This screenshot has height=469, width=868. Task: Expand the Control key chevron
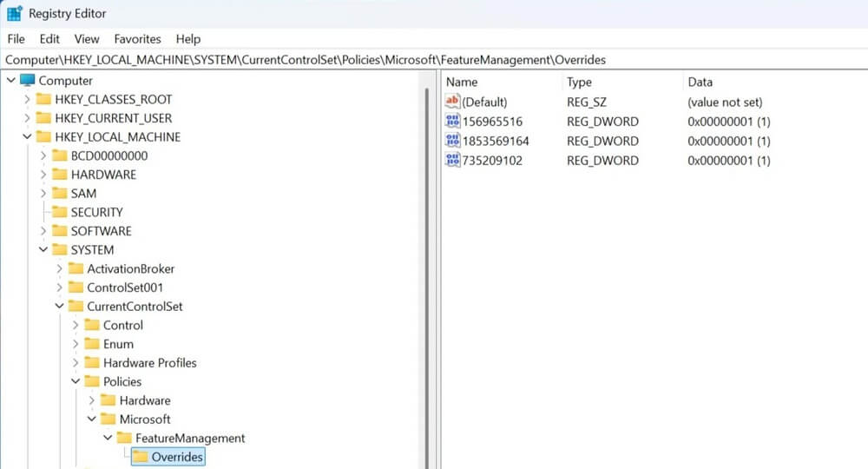pyautogui.click(x=76, y=325)
